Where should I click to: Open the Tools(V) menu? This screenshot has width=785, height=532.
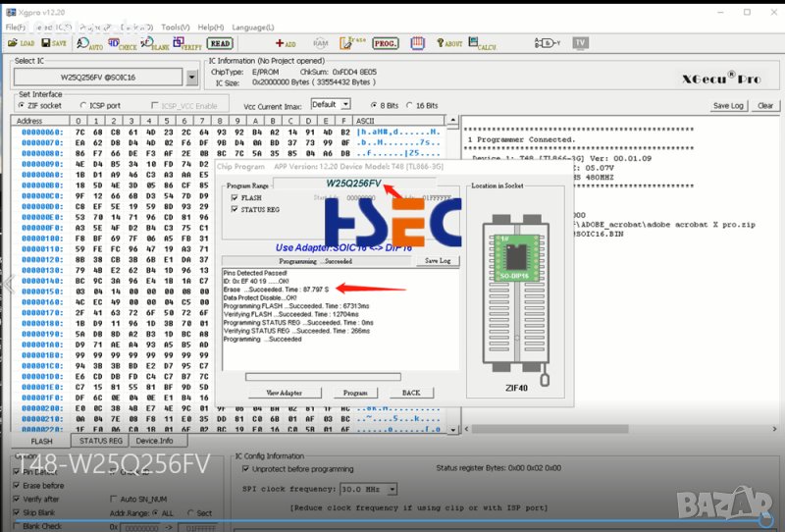(176, 27)
